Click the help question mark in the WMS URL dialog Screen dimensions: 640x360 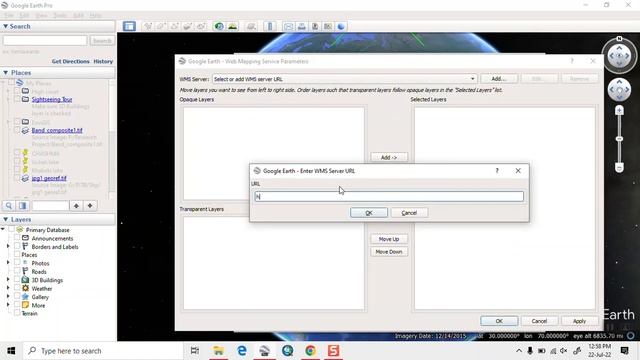pos(497,171)
